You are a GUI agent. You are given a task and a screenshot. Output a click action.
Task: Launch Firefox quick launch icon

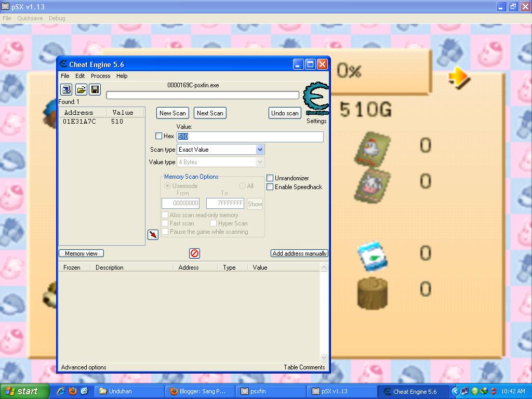coord(73,391)
